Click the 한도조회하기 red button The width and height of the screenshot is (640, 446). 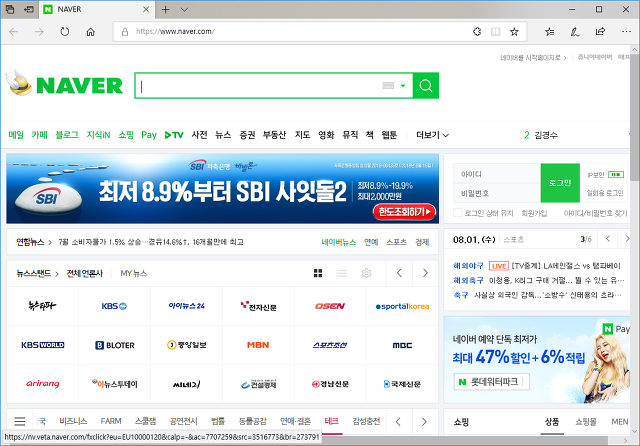(404, 212)
